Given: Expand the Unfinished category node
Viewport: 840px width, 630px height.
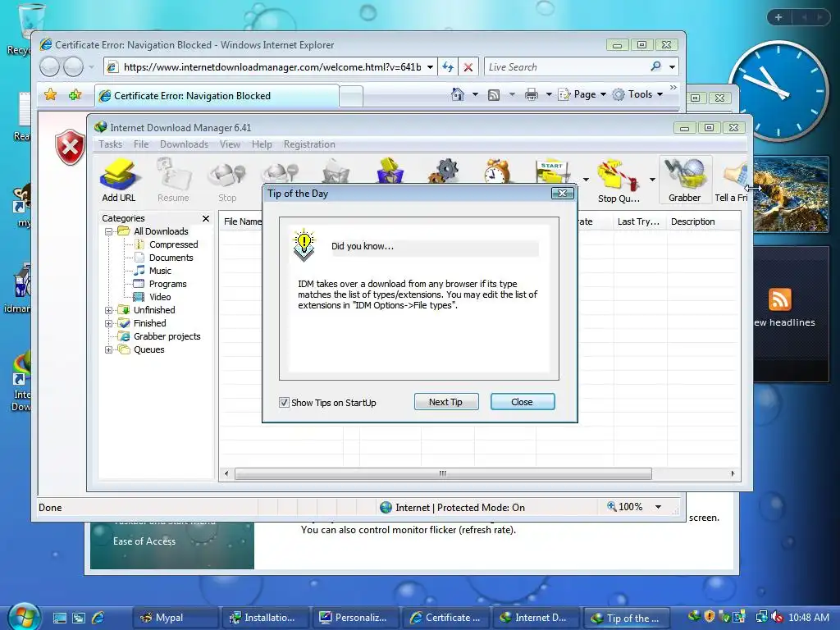Looking at the screenshot, I should tap(109, 310).
